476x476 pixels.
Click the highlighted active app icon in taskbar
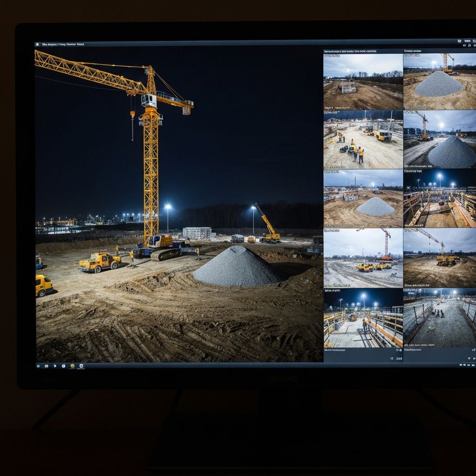pyautogui.click(x=81, y=366)
